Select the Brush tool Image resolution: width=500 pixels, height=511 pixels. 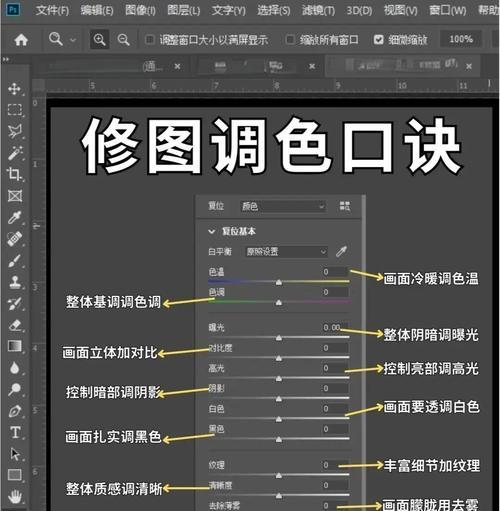click(x=15, y=261)
